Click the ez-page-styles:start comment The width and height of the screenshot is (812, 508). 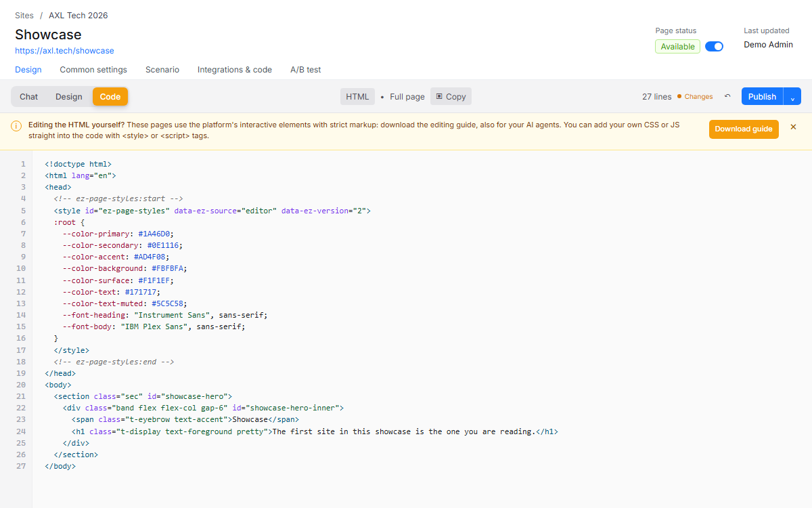(x=118, y=198)
